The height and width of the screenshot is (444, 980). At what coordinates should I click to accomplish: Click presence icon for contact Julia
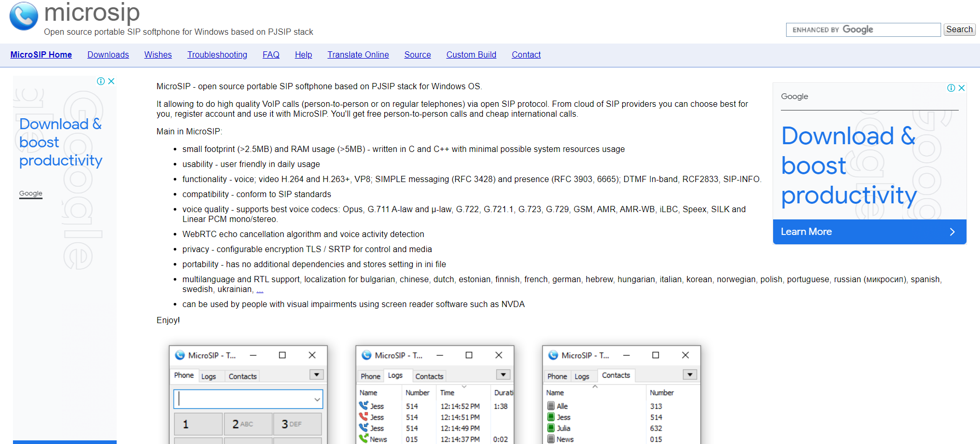pyautogui.click(x=551, y=427)
